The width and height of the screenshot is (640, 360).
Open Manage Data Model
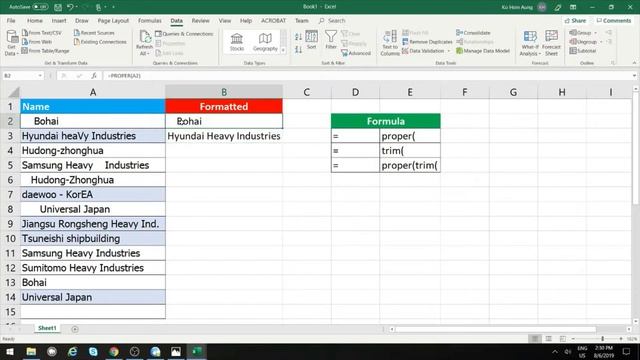[483, 51]
